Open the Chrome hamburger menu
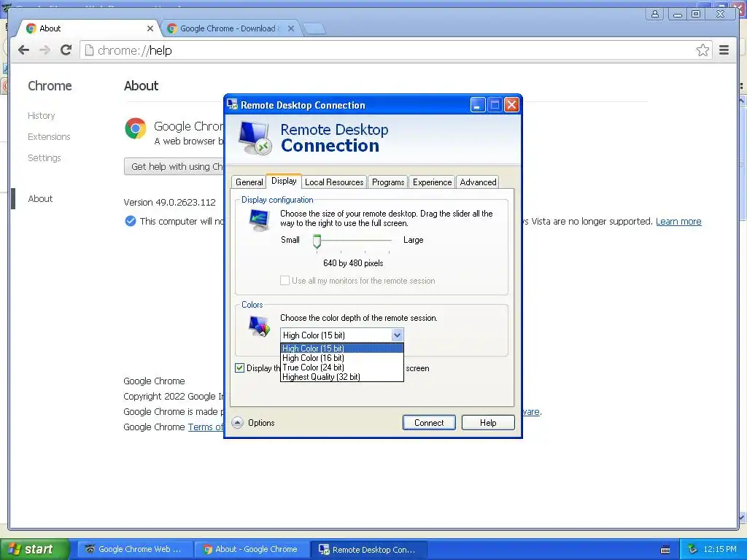 [x=724, y=50]
